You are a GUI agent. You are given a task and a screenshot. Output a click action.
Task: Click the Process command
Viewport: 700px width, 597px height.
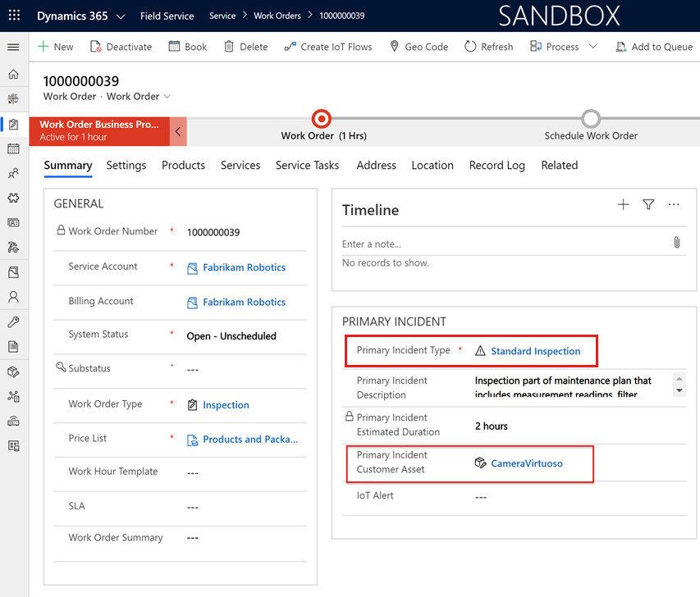(x=555, y=47)
